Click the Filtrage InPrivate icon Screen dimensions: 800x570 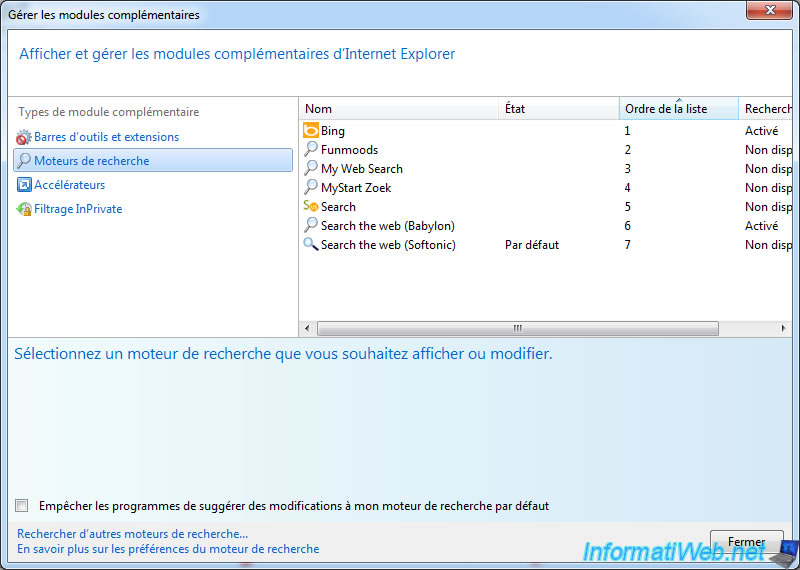click(x=24, y=209)
